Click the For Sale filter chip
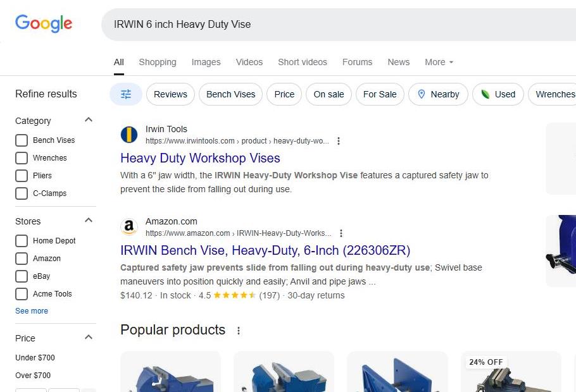 (380, 94)
